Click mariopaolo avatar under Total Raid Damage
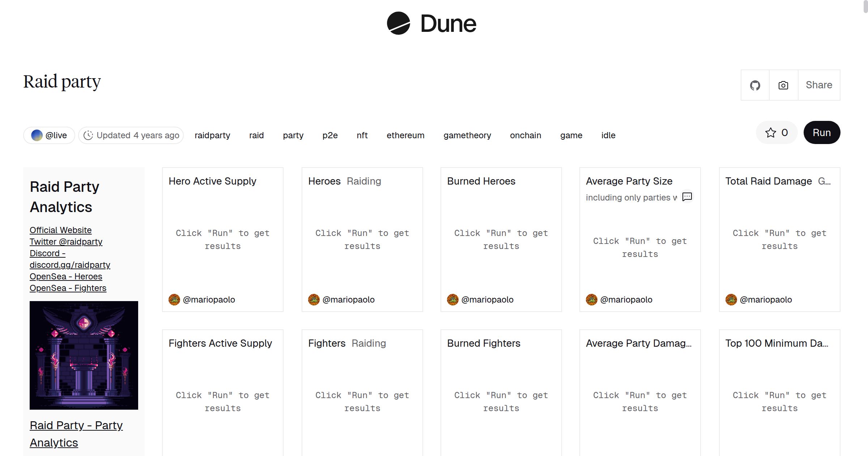868x456 pixels. pos(731,300)
